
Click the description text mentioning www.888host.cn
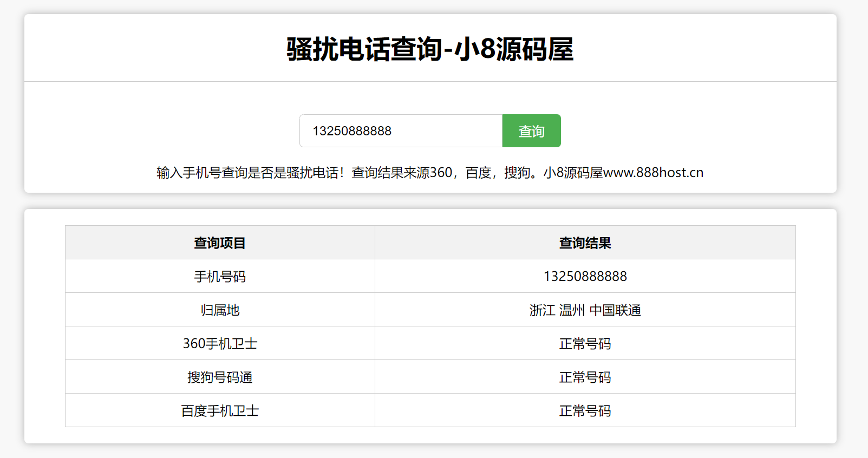tap(430, 173)
